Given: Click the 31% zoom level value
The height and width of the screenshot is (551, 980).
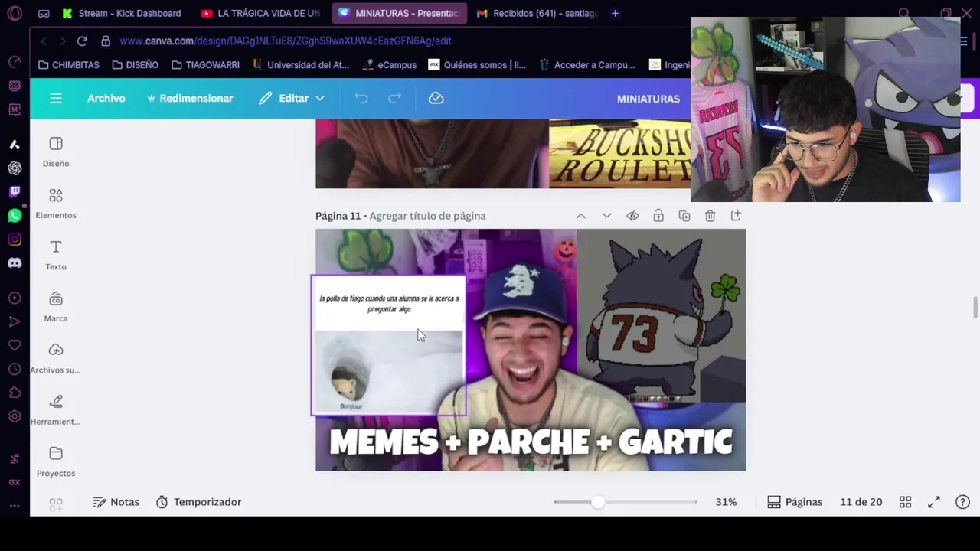Looking at the screenshot, I should click(x=726, y=502).
